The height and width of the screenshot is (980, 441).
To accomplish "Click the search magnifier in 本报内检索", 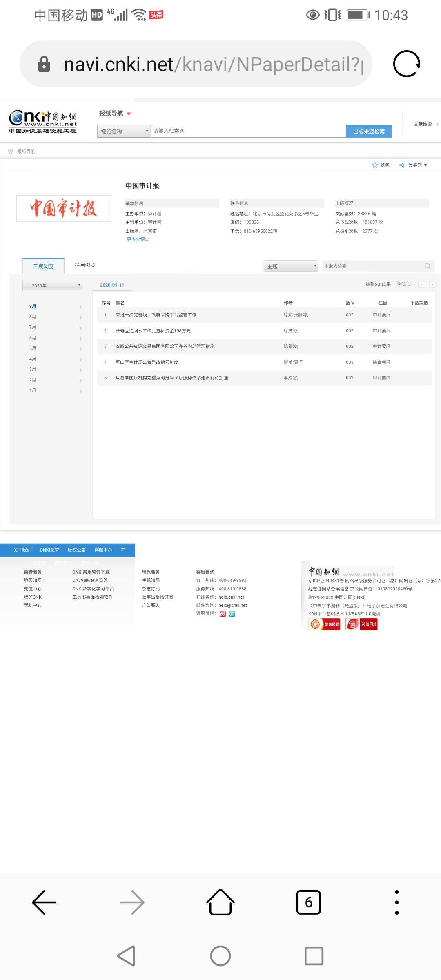I will pyautogui.click(x=428, y=266).
